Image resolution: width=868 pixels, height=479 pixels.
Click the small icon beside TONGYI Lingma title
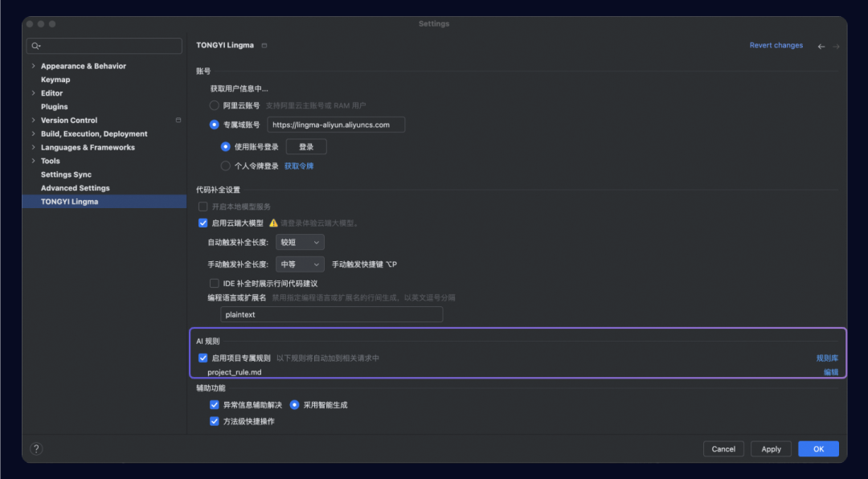coord(264,45)
